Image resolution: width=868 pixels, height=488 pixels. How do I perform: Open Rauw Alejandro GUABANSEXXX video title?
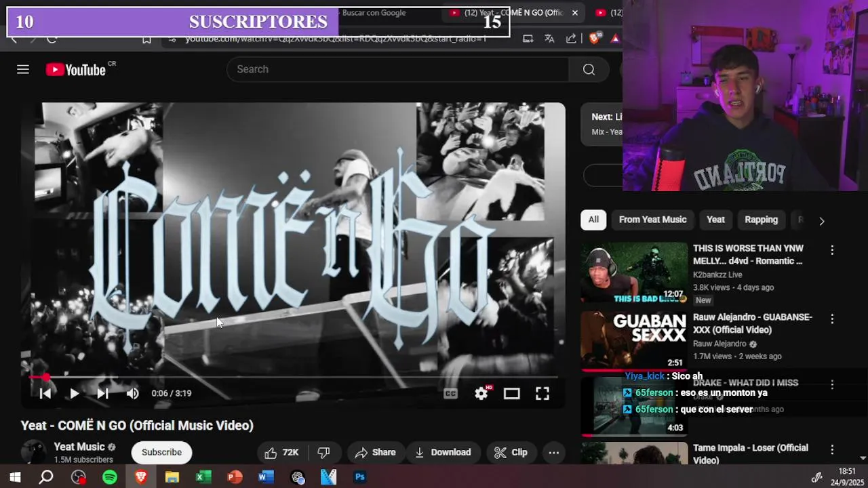[x=753, y=323]
